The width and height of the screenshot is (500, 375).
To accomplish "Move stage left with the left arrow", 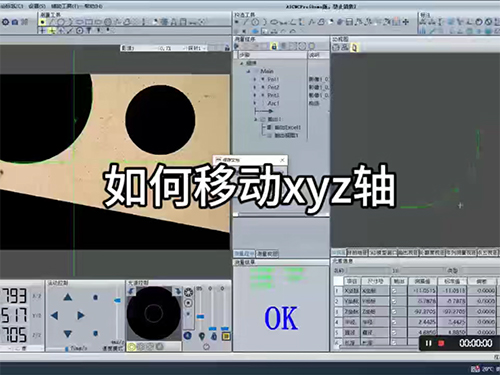I will pyautogui.click(x=55, y=315).
